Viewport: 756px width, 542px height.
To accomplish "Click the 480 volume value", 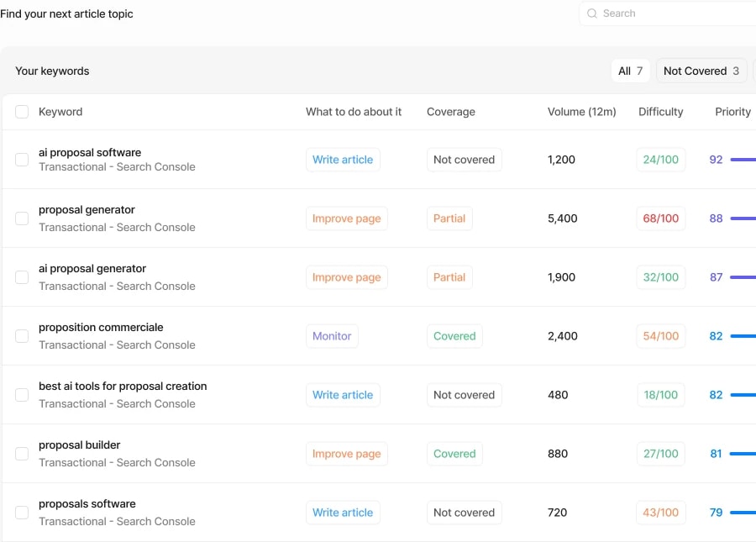I will (558, 395).
